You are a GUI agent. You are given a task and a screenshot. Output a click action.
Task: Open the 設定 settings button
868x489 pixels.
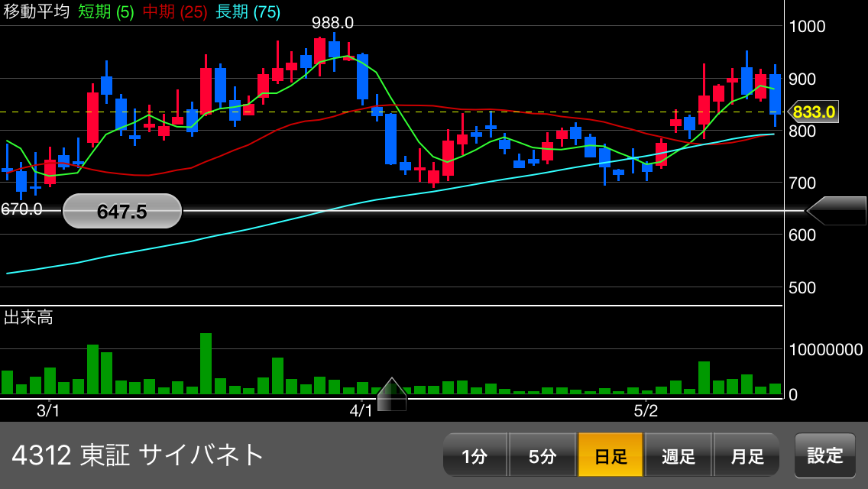tap(825, 455)
